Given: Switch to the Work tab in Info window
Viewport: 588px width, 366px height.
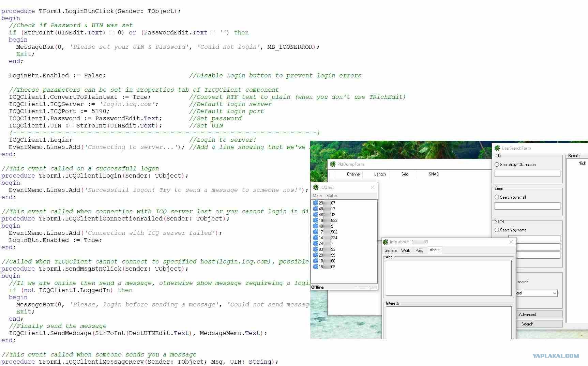Looking at the screenshot, I should [406, 250].
